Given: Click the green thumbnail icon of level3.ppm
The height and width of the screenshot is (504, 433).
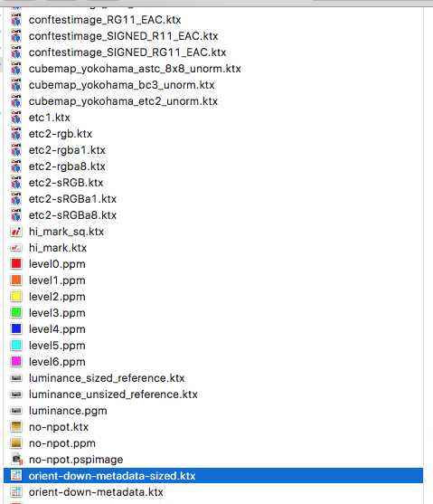Looking at the screenshot, I should point(16,313).
